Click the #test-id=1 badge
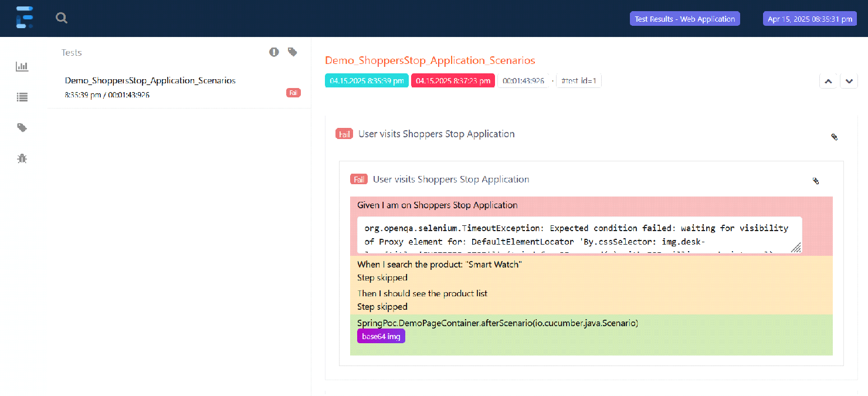Screen dimensions: 868x396 pos(579,81)
